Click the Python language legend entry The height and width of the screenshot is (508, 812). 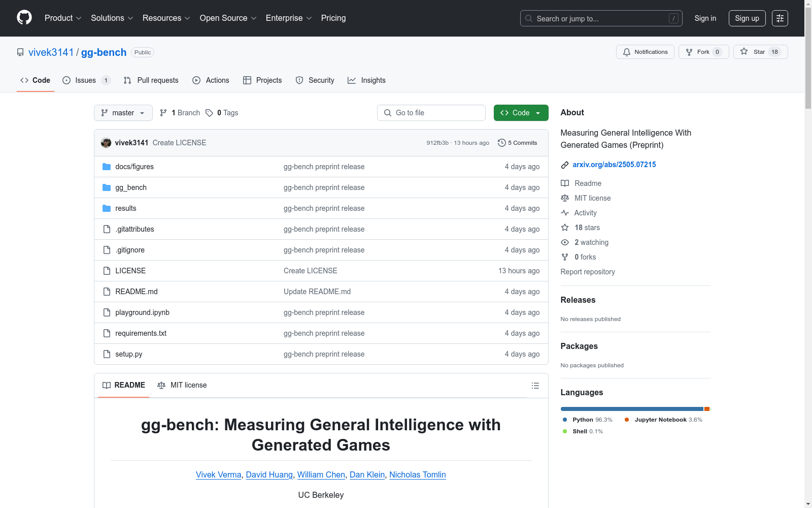(x=588, y=420)
